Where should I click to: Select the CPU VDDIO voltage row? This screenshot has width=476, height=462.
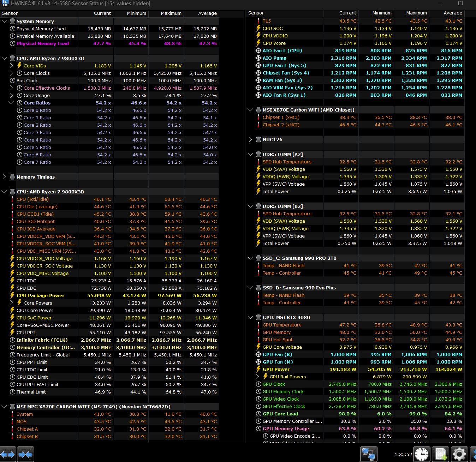click(355, 36)
